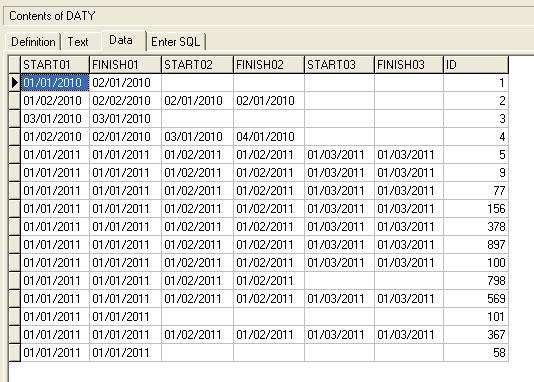Image resolution: width=534 pixels, height=382 pixels.
Task: Select ID cell with value 378
Action: coord(476,227)
